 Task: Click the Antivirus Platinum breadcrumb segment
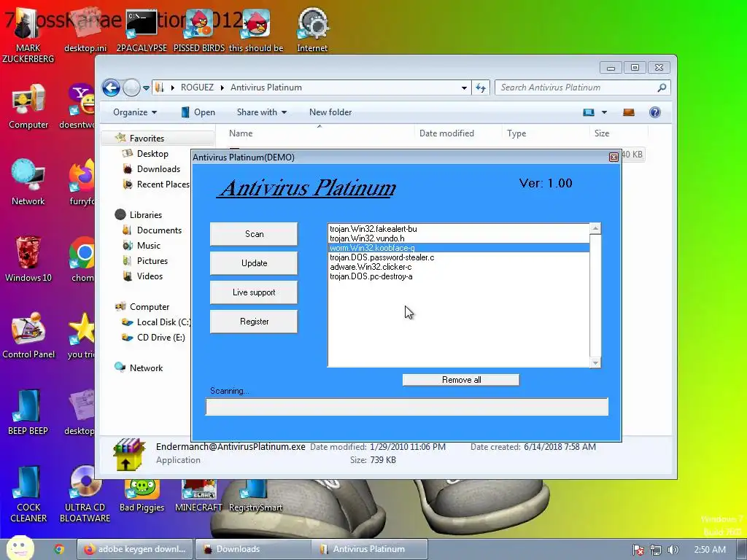[x=266, y=87]
